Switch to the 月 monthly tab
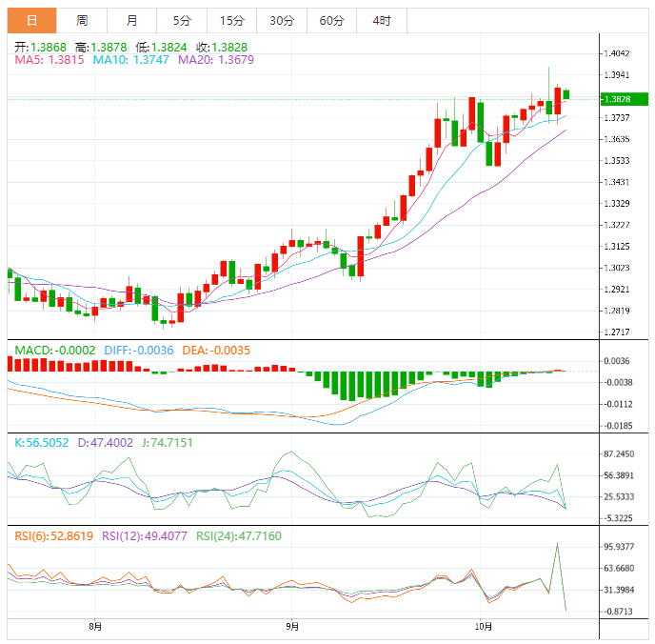This screenshot has height=644, width=655. click(132, 20)
